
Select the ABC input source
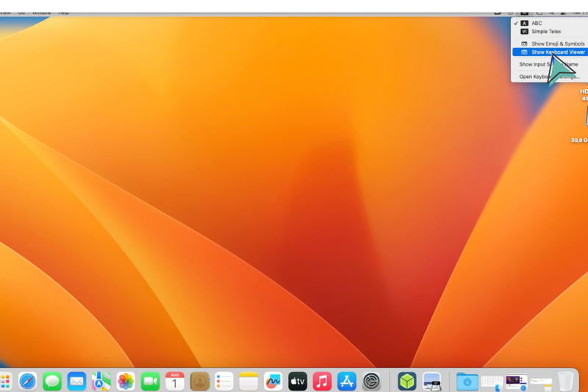550,24
